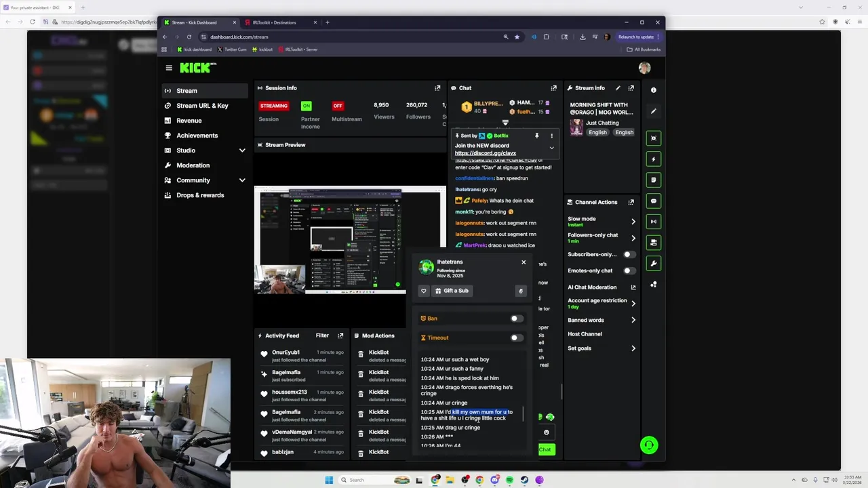868x488 pixels.
Task: Open the emoji picker in chat
Action: coord(546,432)
